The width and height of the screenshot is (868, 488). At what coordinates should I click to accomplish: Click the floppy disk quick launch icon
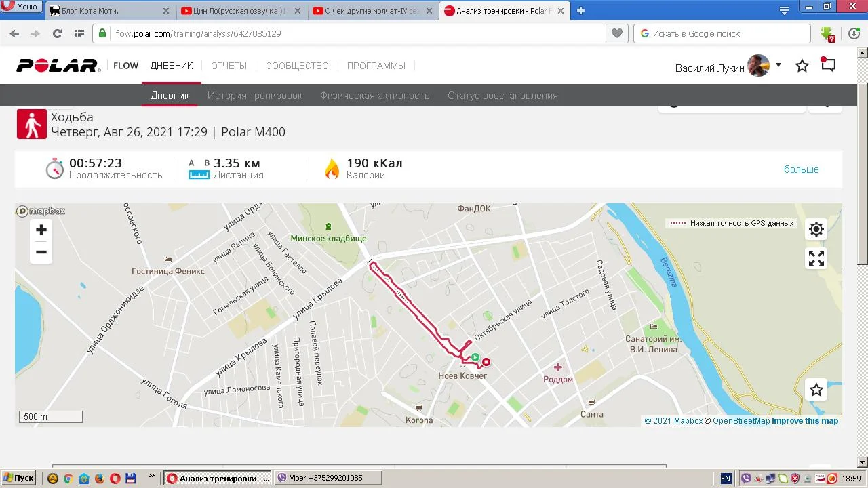point(131,479)
